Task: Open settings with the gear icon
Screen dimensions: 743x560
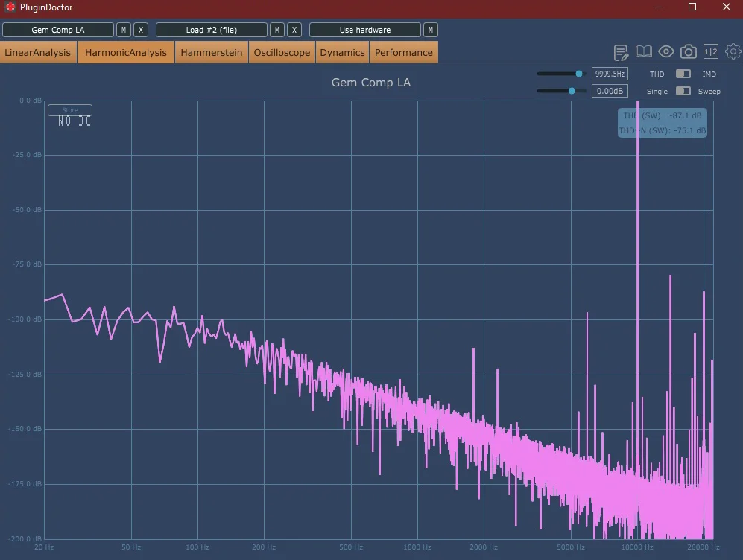Action: (x=733, y=51)
